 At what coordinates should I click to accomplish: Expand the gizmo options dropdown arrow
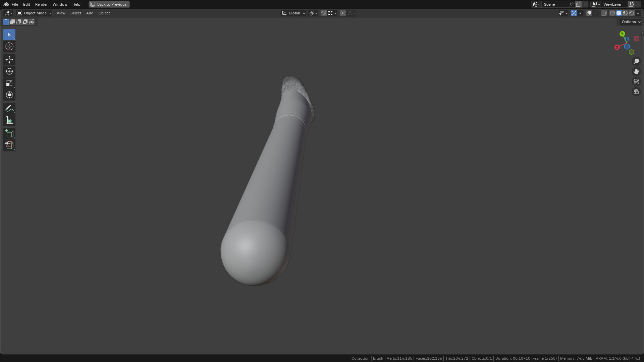click(580, 13)
